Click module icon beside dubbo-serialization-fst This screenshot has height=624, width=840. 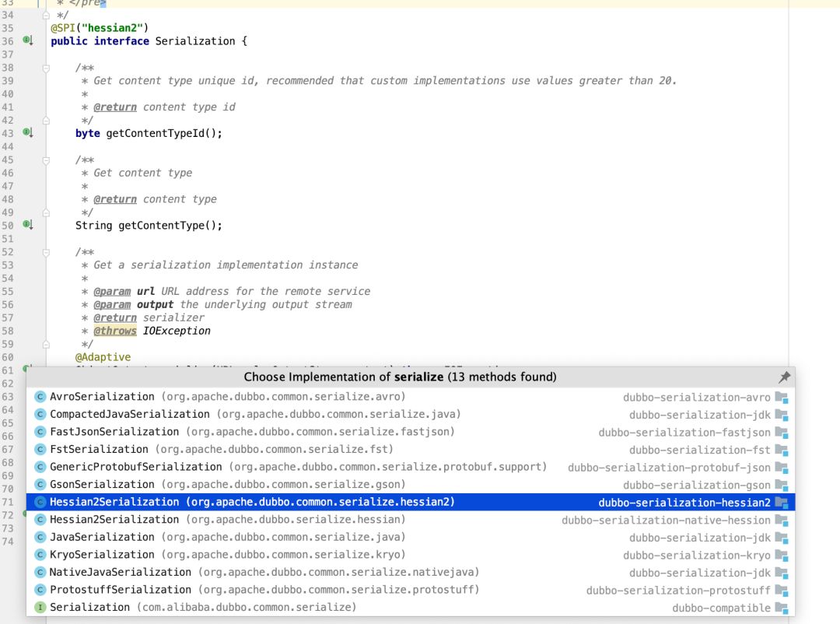click(x=782, y=450)
